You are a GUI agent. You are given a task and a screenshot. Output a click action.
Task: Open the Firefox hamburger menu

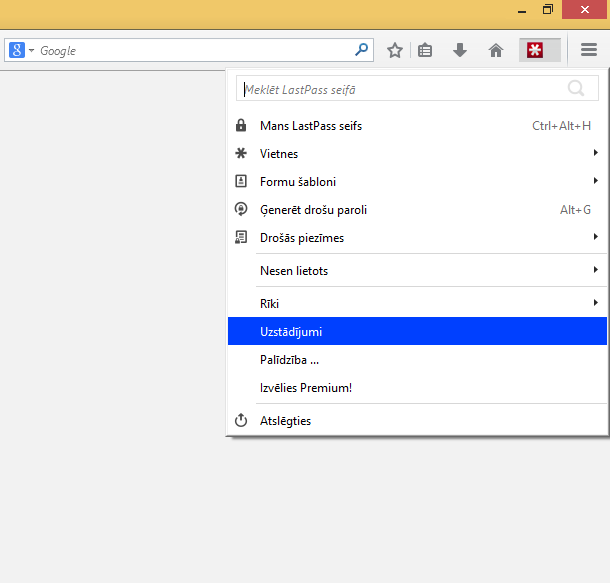(589, 49)
